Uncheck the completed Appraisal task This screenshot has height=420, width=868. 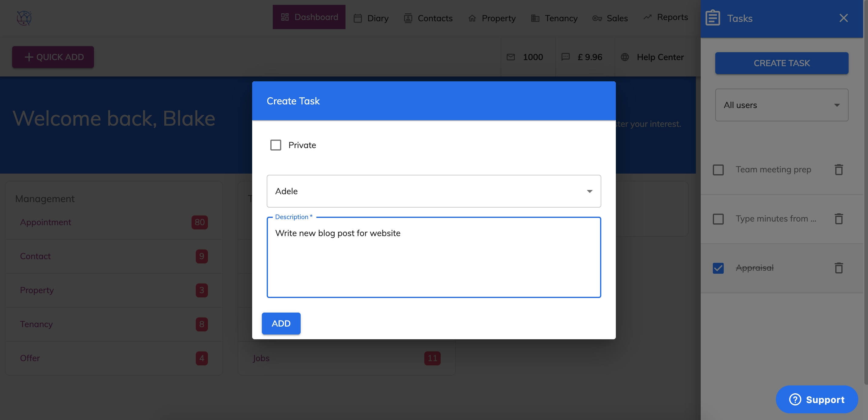tap(718, 268)
